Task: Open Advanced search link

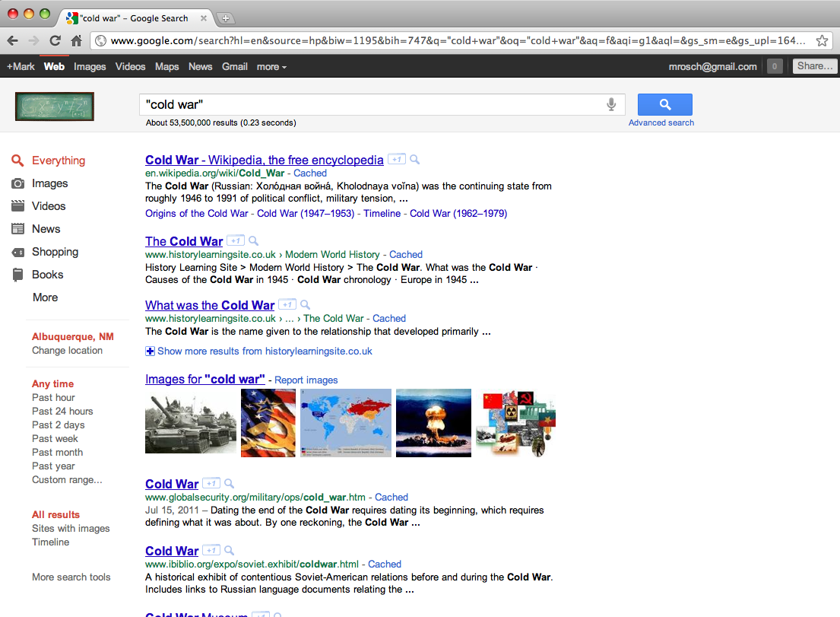Action: point(661,122)
